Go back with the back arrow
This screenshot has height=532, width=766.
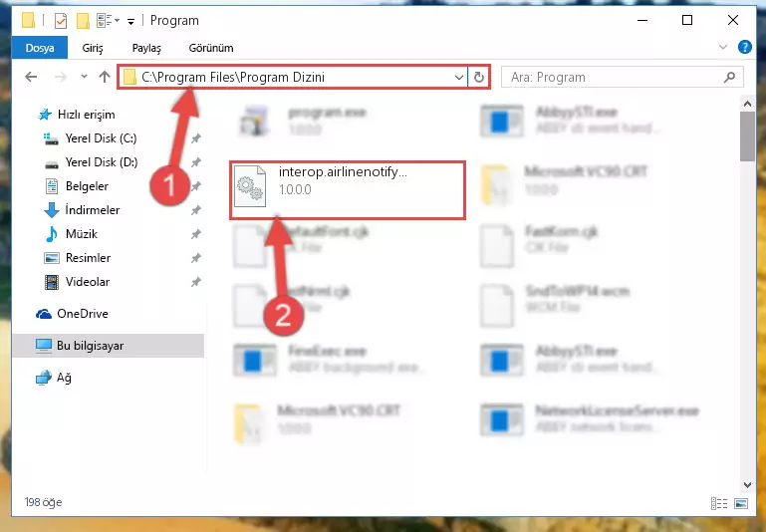[x=31, y=77]
